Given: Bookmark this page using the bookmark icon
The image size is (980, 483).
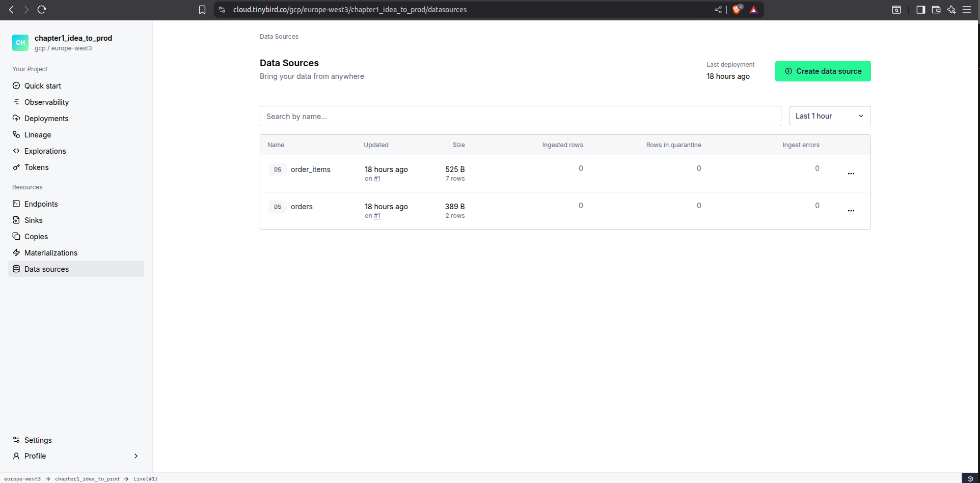Looking at the screenshot, I should (202, 10).
